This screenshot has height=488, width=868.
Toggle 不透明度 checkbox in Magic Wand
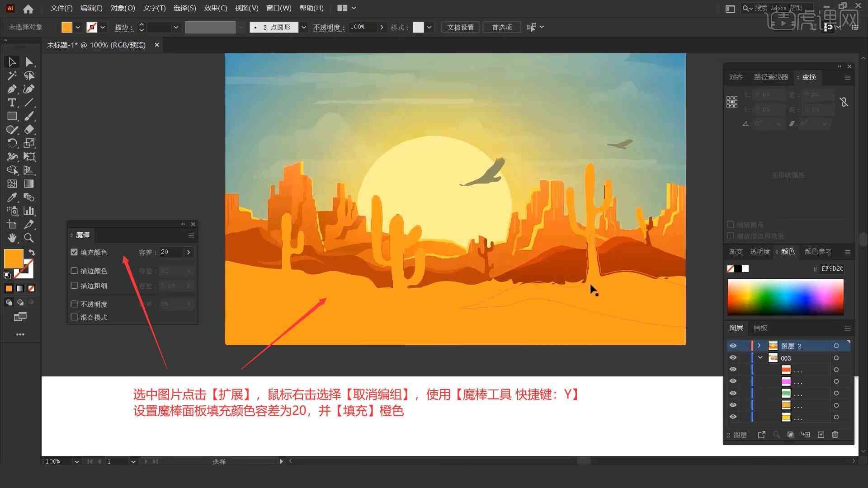point(74,304)
